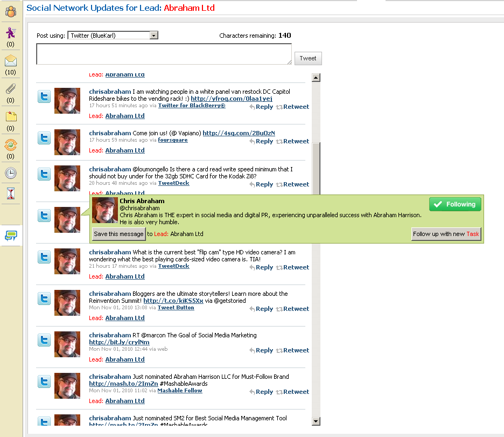Screen dimensions: 504x437
Task: Click Twitter icon beside the white panel van tweet
Action: 44,96
